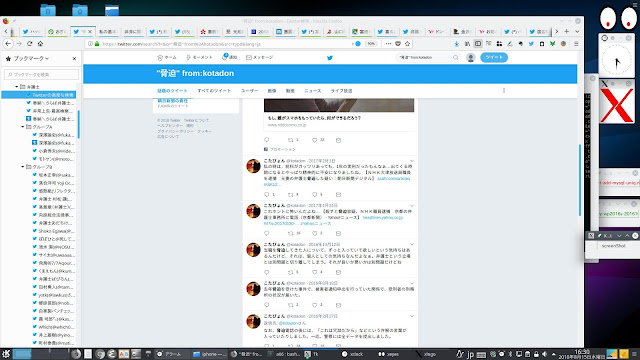This screenshot has height=360, width=640.
Task: Reply to the 2017年2月1日 tweet
Action: pos(267,195)
